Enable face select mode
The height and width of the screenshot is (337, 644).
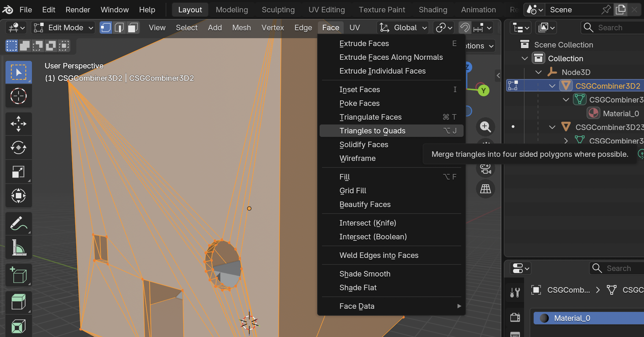coord(133,28)
